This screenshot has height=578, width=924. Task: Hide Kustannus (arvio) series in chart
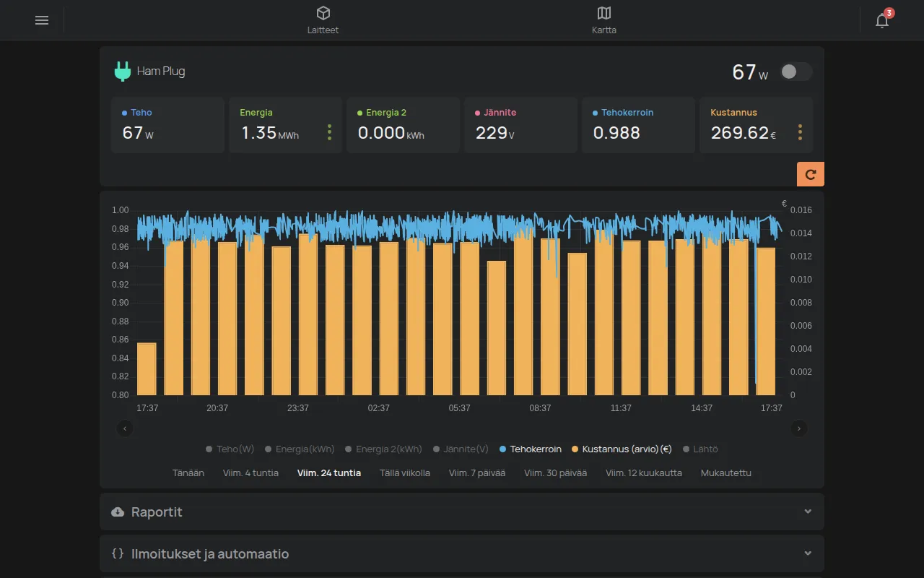[x=622, y=449]
